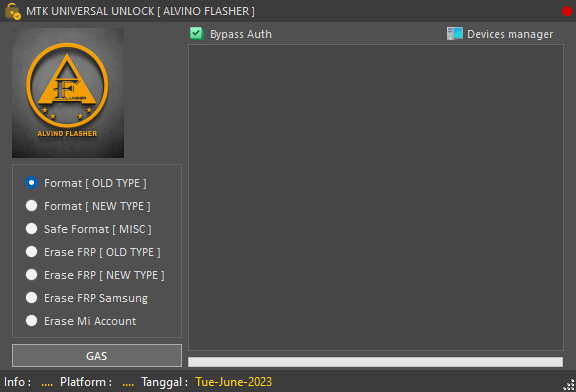This screenshot has height=392, width=576.
Task: Toggle the Bypass Auth checkbox
Action: (x=197, y=34)
